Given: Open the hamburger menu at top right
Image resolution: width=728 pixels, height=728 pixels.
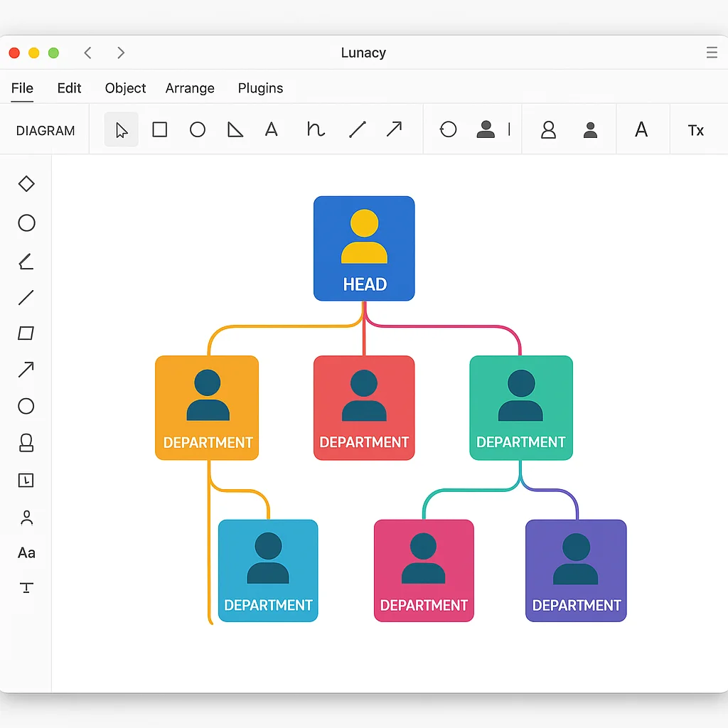Looking at the screenshot, I should (712, 53).
